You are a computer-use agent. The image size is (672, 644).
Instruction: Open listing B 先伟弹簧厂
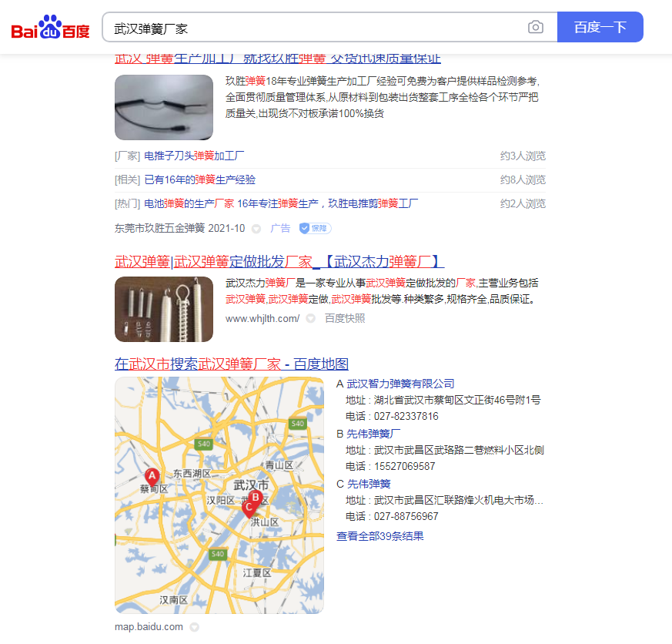(373, 434)
